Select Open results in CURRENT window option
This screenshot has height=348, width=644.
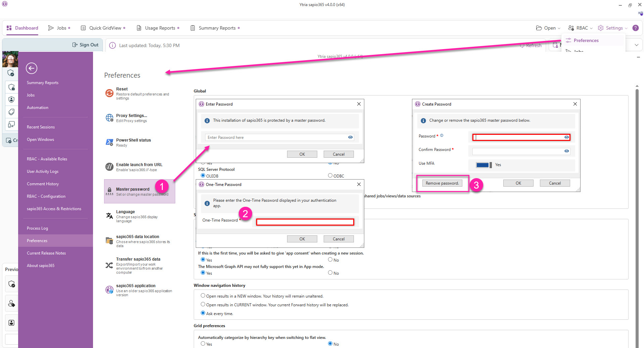(x=203, y=304)
